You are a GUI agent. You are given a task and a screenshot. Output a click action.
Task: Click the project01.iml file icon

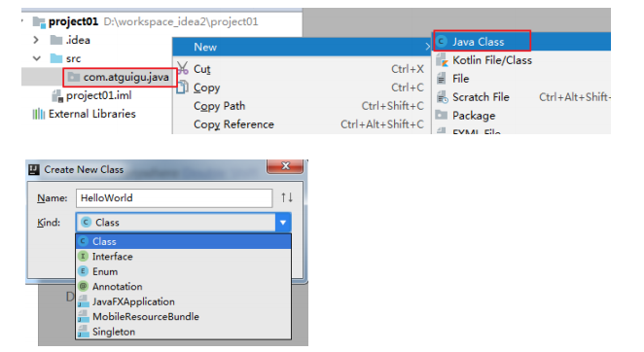[57, 96]
